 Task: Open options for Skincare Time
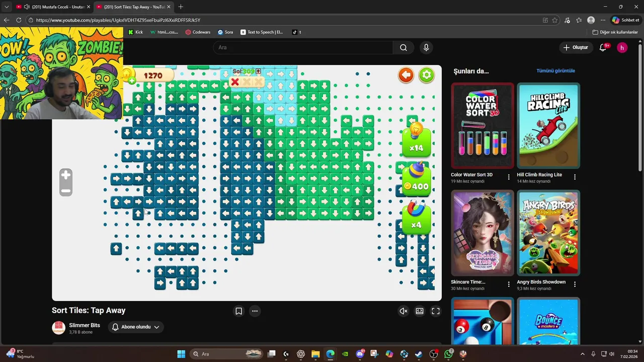[x=509, y=284]
